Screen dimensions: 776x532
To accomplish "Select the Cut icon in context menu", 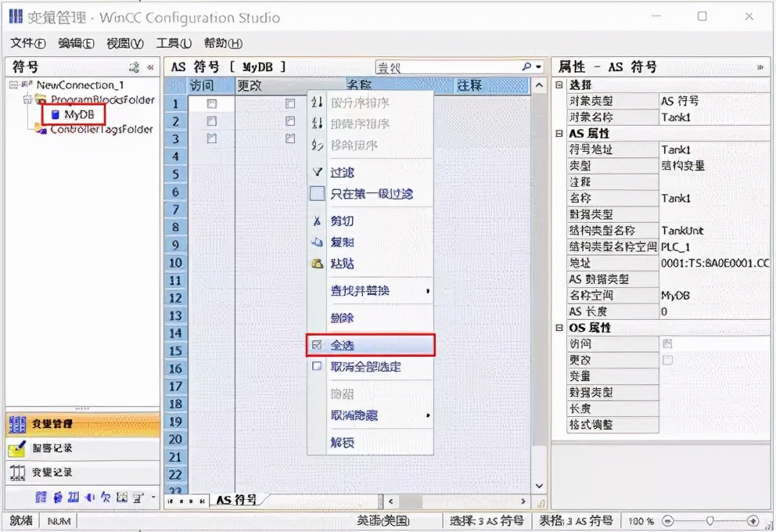I will (x=317, y=221).
